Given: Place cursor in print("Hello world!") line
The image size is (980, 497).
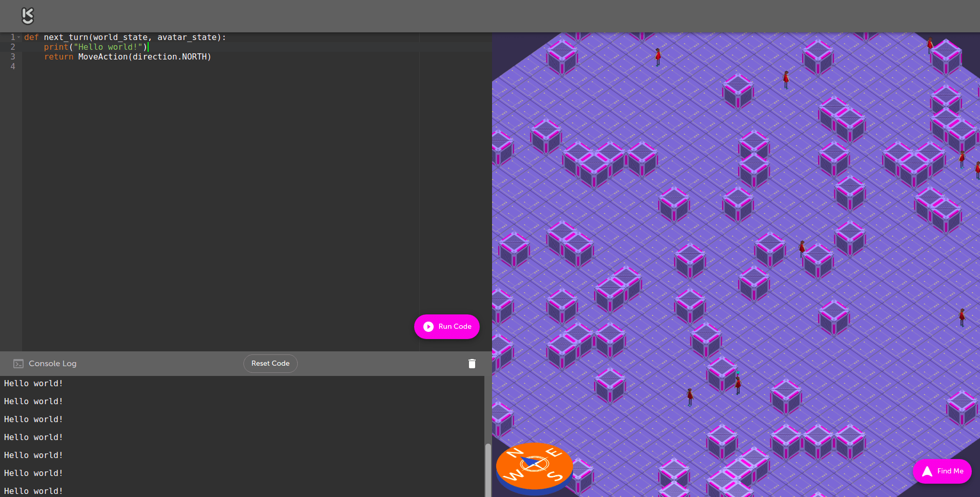Looking at the screenshot, I should tap(96, 47).
